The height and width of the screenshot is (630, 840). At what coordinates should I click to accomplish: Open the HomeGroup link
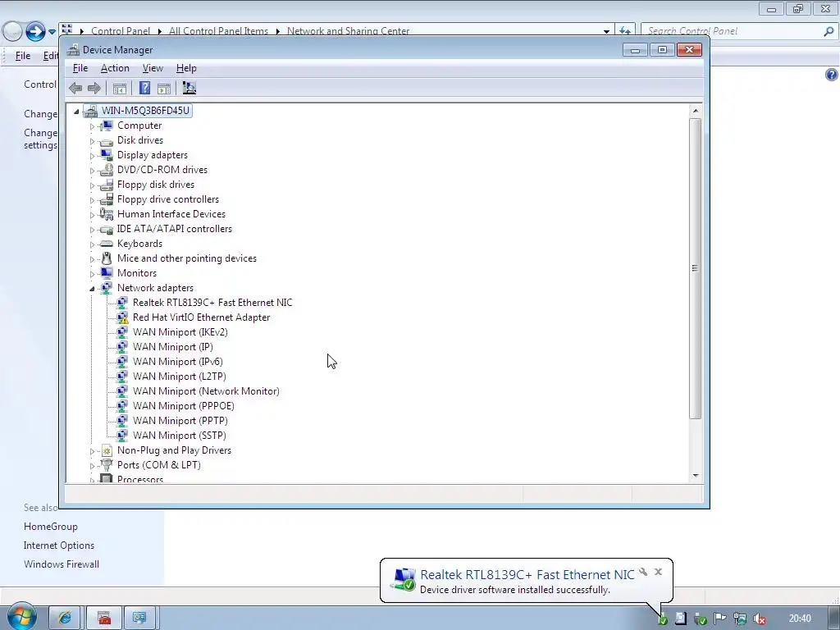click(50, 527)
